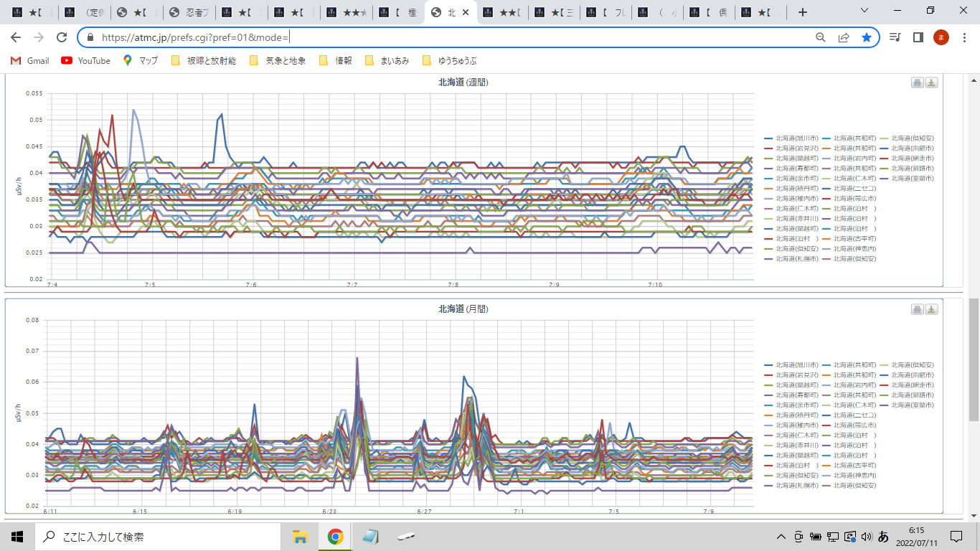Open the tab search dropdown chevron
Image resolution: width=980 pixels, height=551 pixels.
point(864,11)
